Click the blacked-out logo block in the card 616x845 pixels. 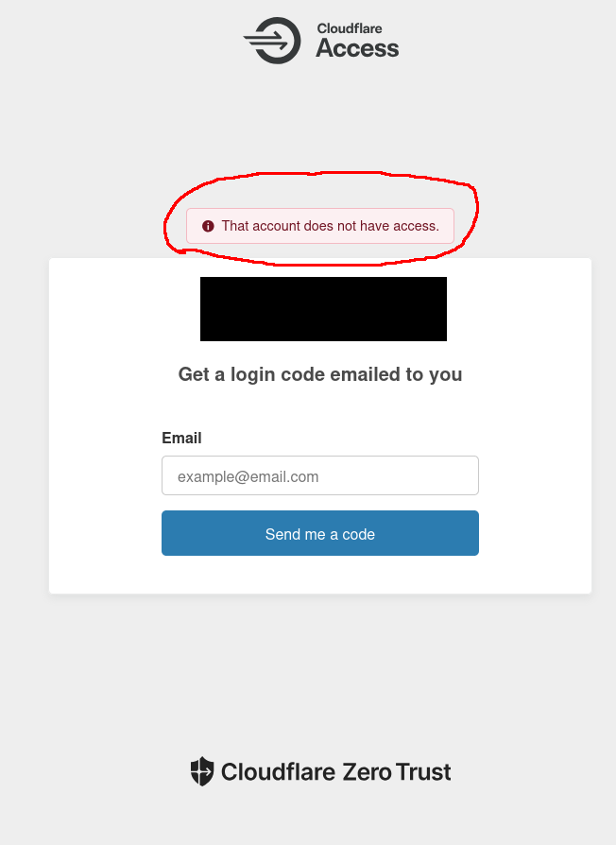323,309
